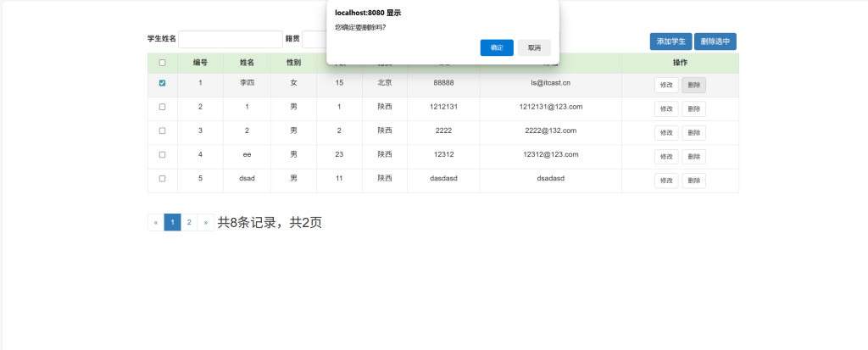Viewport: 868px width, 350px height.
Task: Click the 删除选中 button
Action: [x=715, y=42]
